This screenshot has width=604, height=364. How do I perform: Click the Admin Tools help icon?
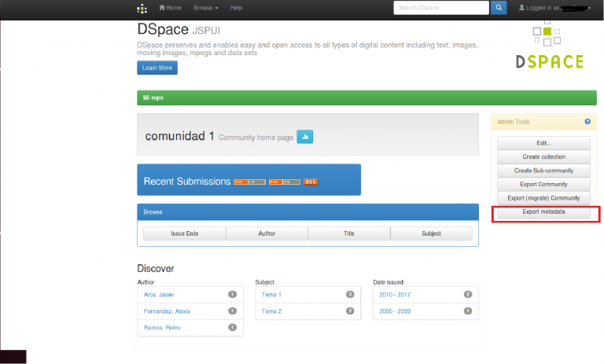point(587,122)
